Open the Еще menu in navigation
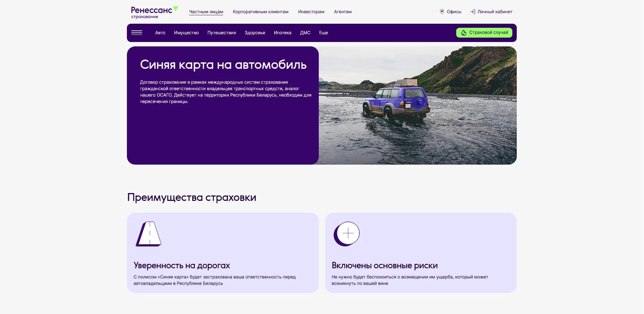Screen dimensions: 644x314 click(323, 33)
